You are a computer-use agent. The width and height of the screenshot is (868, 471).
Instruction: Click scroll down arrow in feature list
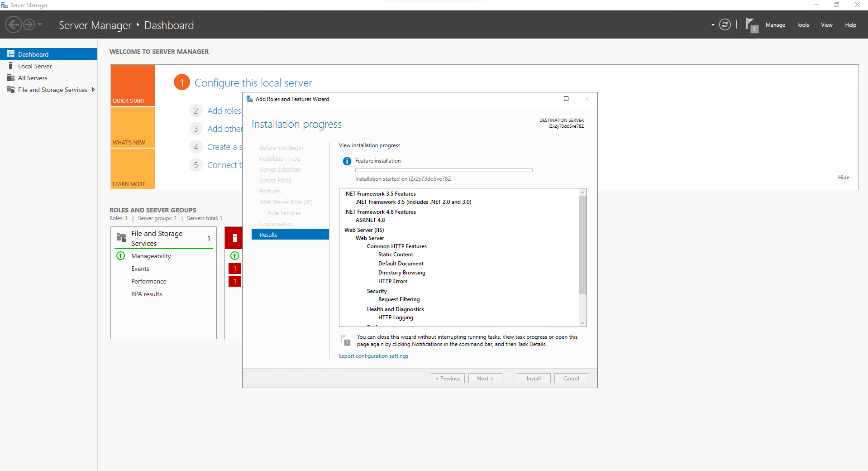point(583,323)
